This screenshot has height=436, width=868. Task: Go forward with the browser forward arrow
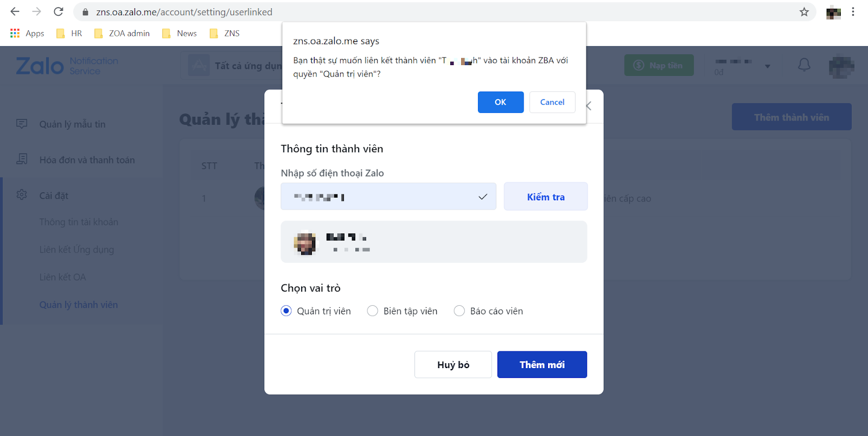36,11
